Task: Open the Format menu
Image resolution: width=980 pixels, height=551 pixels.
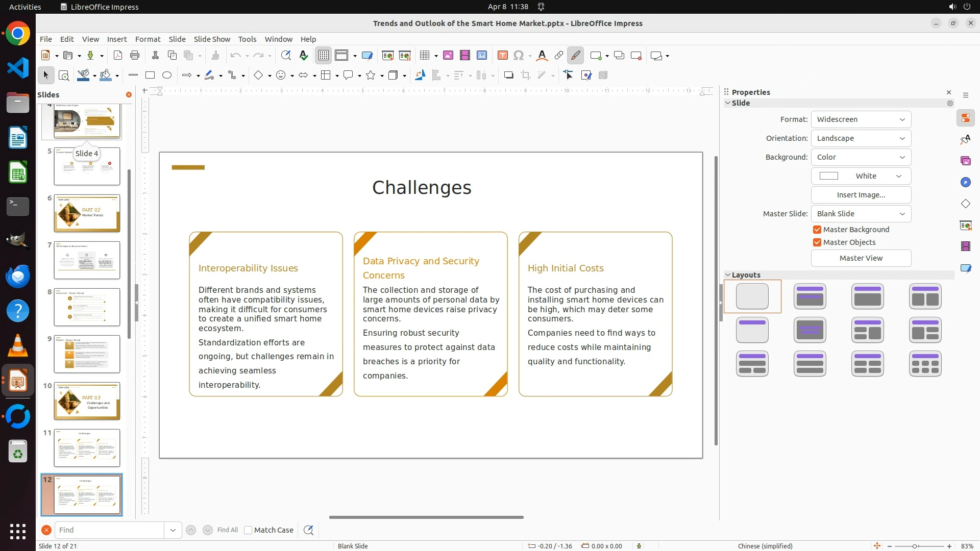Action: [148, 39]
